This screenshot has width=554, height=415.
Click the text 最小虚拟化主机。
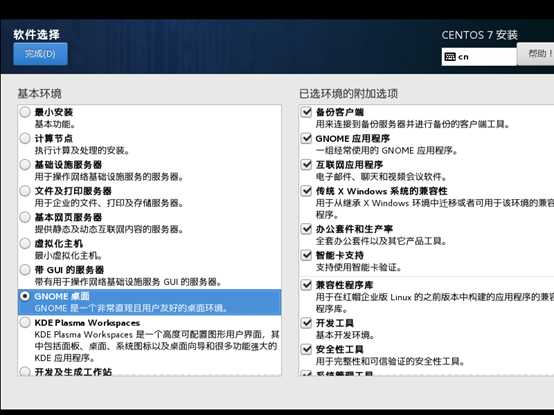click(x=69, y=256)
